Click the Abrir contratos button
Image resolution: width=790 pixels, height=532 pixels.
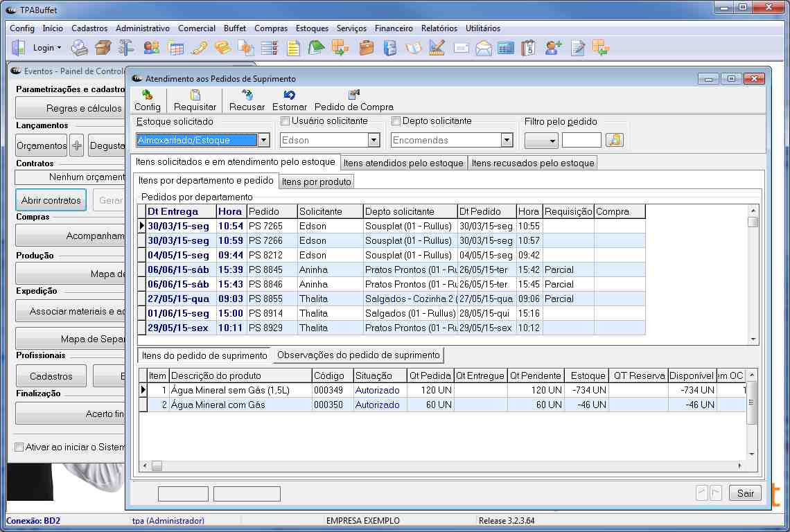[x=51, y=200]
